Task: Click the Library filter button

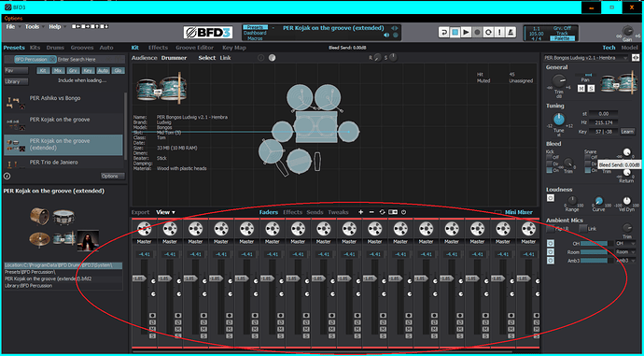Action: [x=17, y=81]
